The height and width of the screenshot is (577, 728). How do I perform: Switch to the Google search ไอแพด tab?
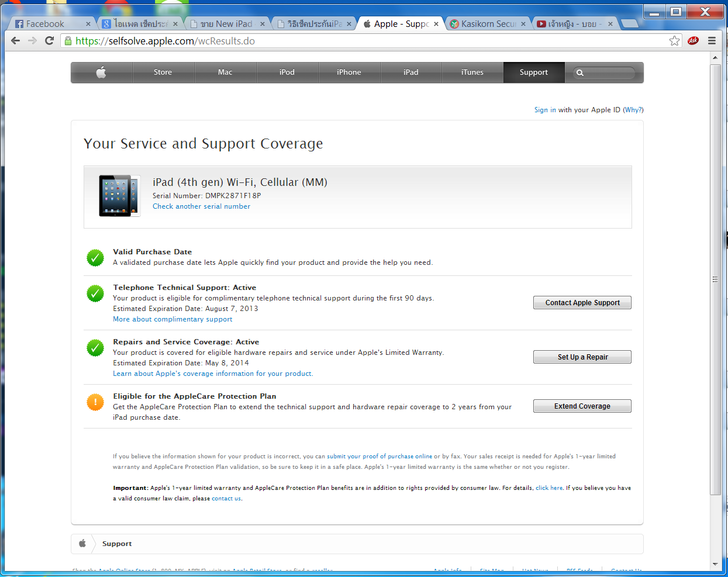coord(139,24)
